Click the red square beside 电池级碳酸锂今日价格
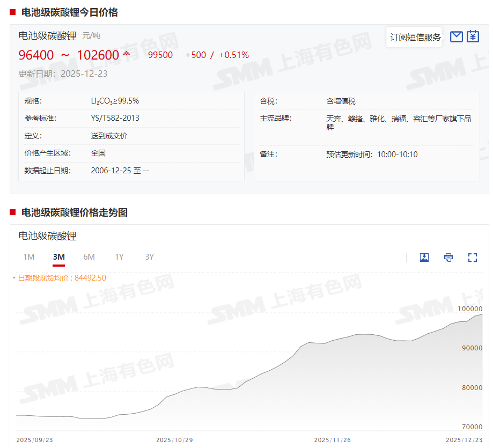The width and height of the screenshot is (493, 448). coord(13,12)
